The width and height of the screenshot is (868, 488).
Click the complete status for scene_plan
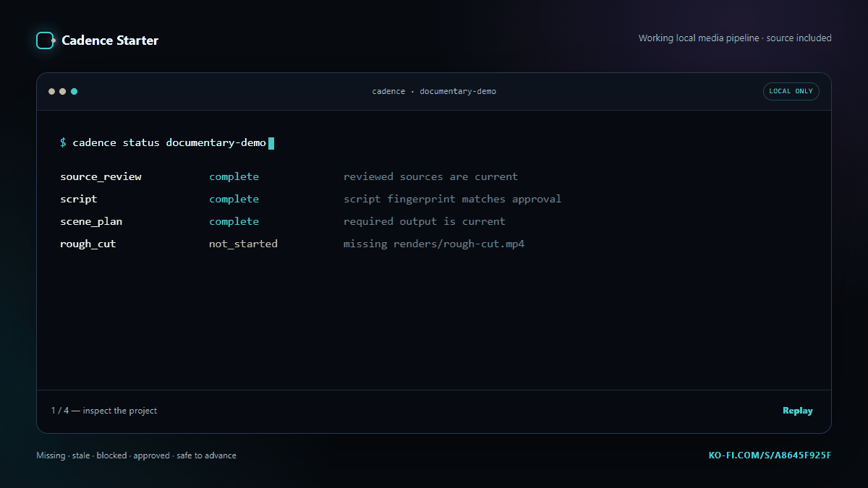tap(234, 221)
